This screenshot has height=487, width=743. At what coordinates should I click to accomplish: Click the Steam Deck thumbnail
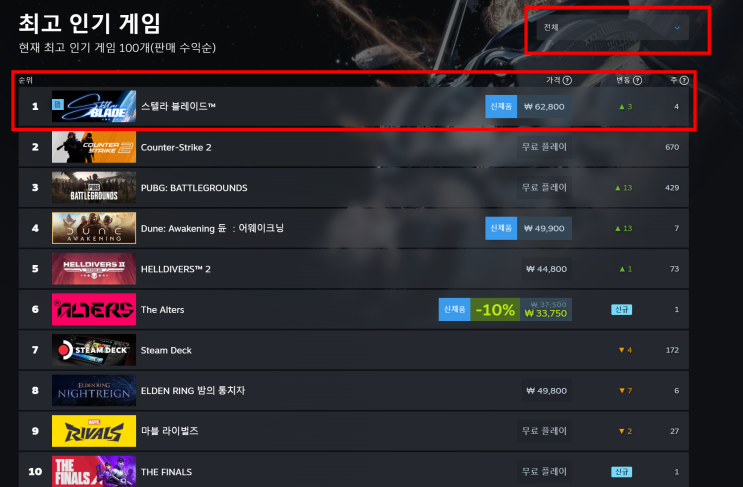pos(94,350)
